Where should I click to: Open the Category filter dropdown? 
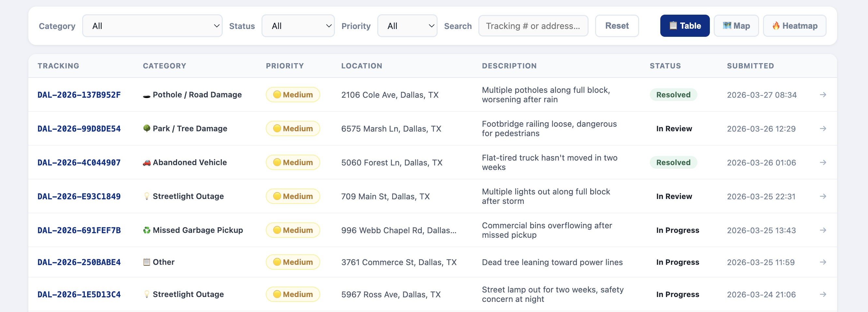point(152,26)
